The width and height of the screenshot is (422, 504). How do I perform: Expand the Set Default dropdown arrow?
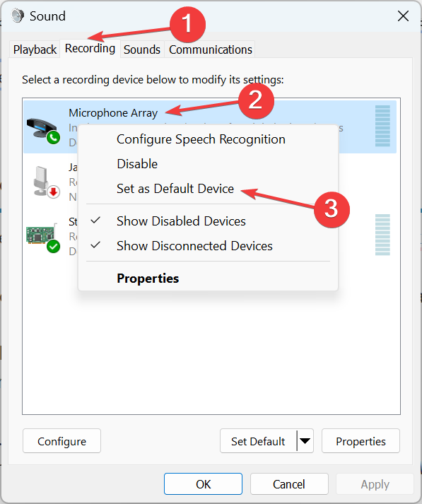305,440
